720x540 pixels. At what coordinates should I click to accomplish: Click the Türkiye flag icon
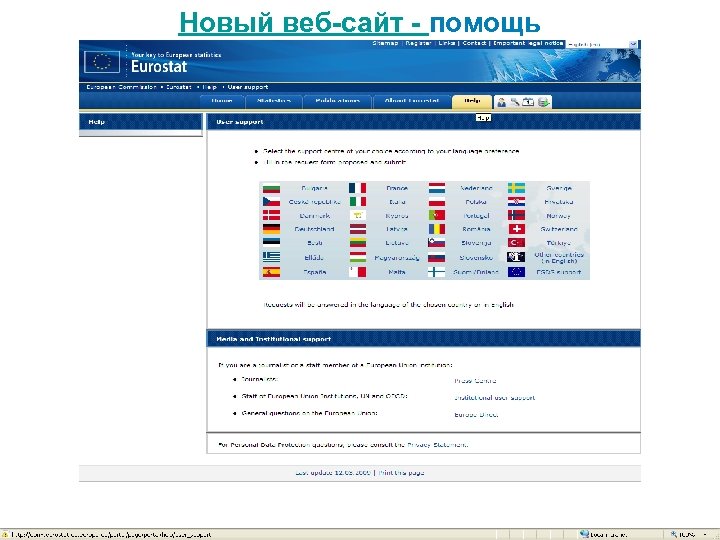coord(516,242)
